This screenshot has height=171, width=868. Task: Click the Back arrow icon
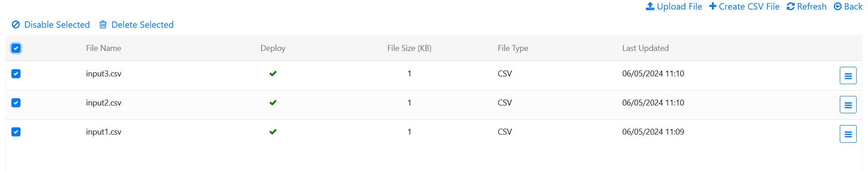click(837, 6)
